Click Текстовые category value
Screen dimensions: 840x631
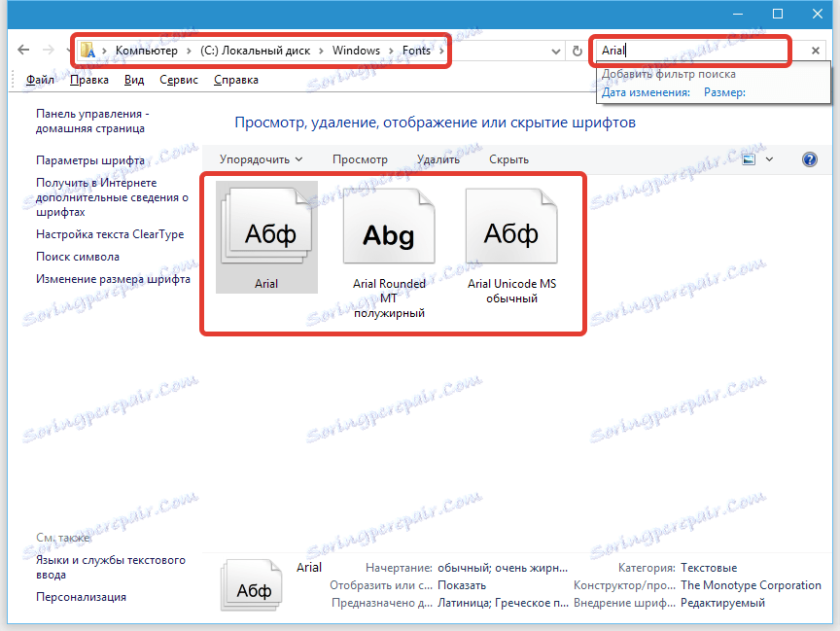pyautogui.click(x=709, y=568)
